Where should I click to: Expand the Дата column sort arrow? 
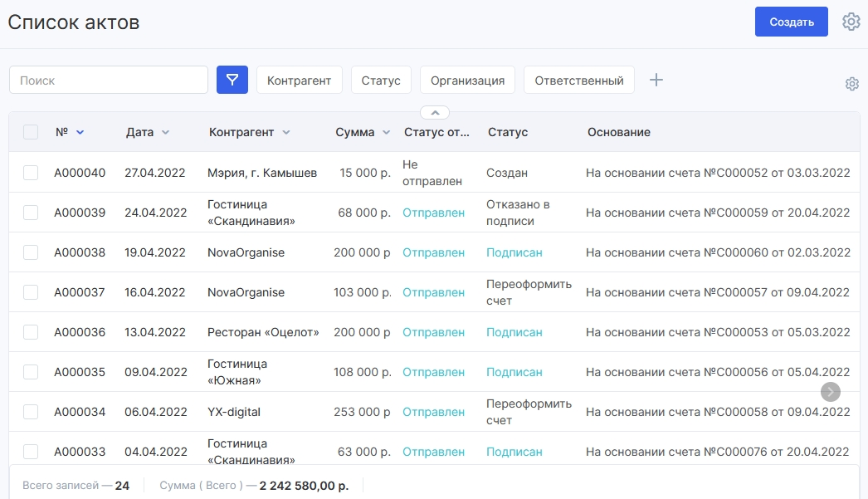(165, 132)
